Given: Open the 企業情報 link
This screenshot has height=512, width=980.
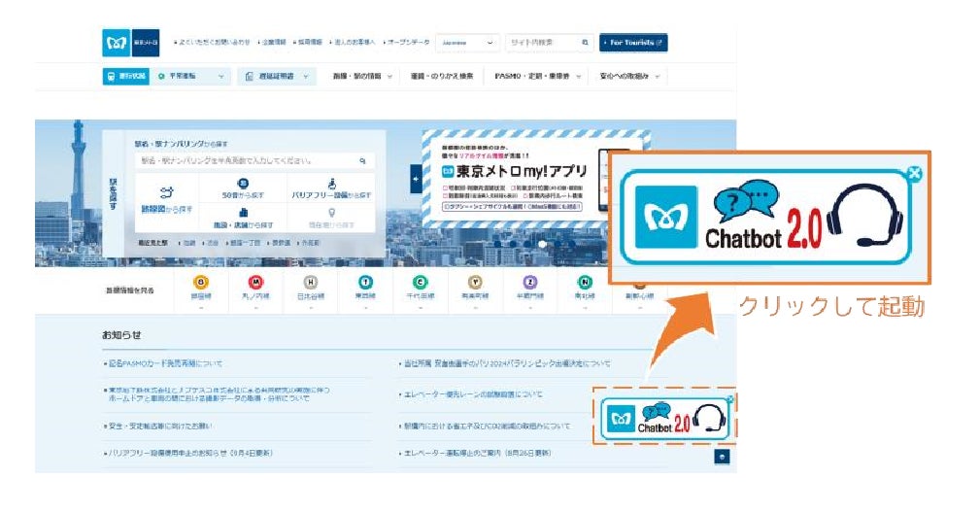Looking at the screenshot, I should click(272, 43).
